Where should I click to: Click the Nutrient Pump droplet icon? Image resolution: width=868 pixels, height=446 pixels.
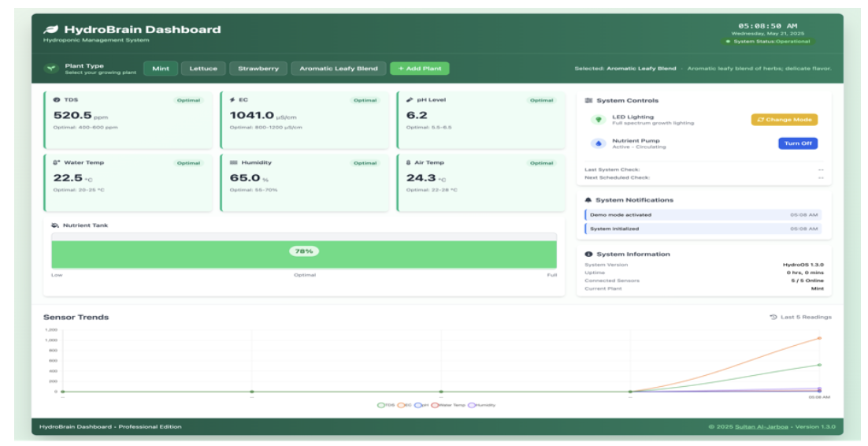tap(598, 143)
